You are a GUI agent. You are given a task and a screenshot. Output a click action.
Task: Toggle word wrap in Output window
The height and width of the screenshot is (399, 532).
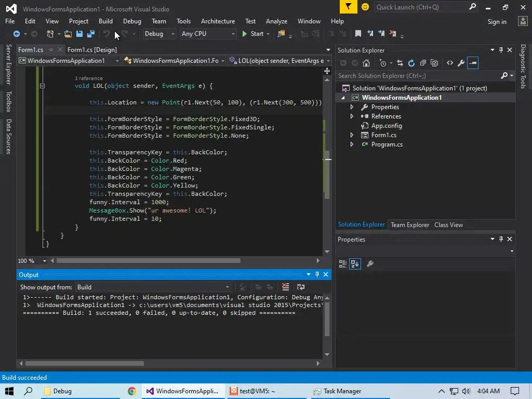[301, 287]
